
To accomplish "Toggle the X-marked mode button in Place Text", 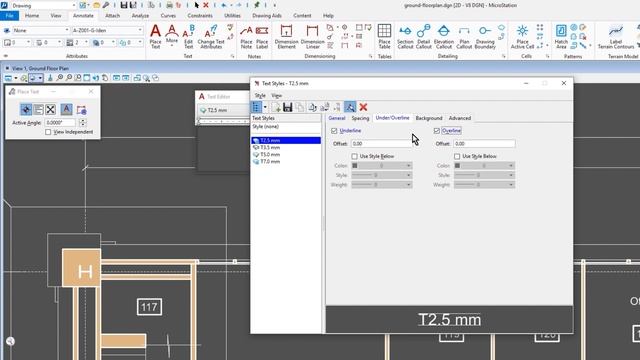I will coord(50,109).
